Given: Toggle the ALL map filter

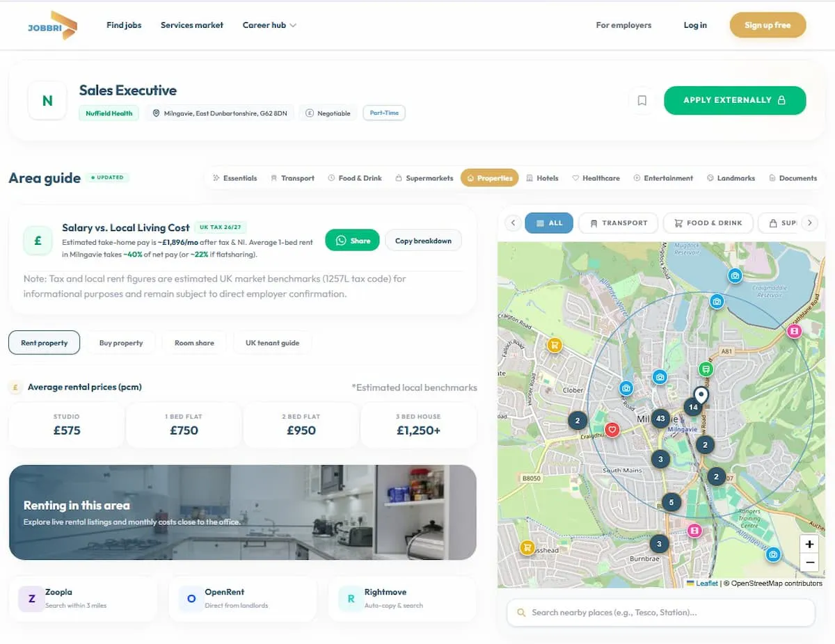Looking at the screenshot, I should point(549,223).
